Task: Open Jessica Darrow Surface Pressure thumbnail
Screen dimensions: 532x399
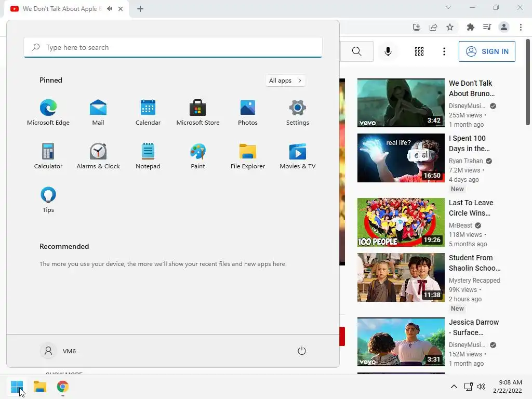Action: click(401, 342)
